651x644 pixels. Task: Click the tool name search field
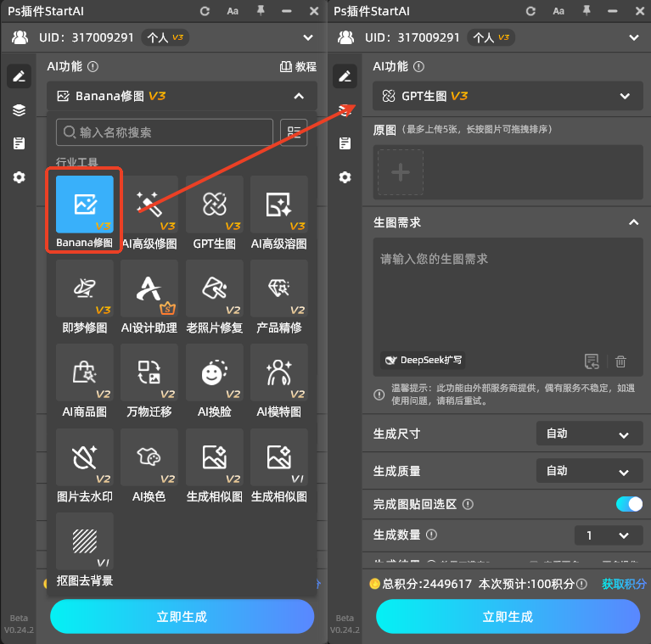pos(165,132)
